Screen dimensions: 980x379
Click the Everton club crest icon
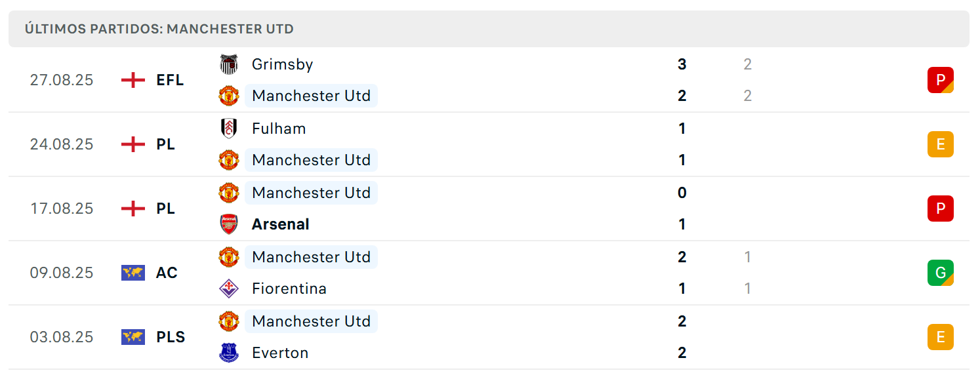(229, 353)
